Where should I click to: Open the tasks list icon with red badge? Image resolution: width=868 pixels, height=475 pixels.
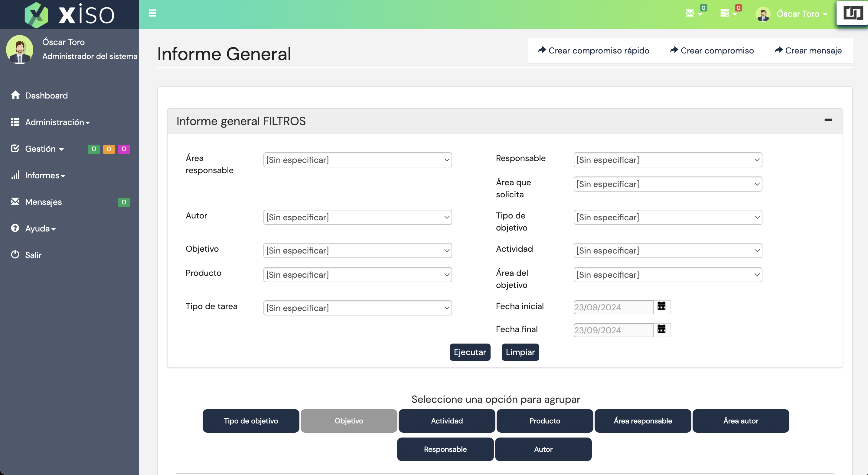[725, 13]
